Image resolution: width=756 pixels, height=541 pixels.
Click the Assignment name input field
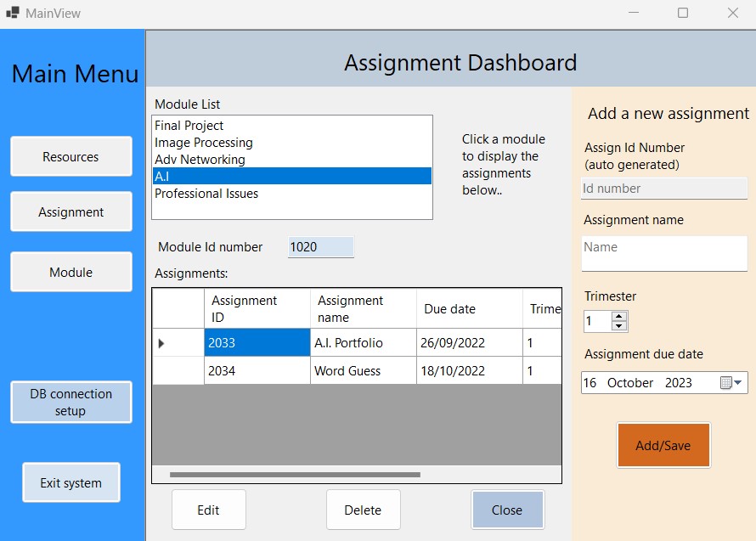(x=663, y=253)
